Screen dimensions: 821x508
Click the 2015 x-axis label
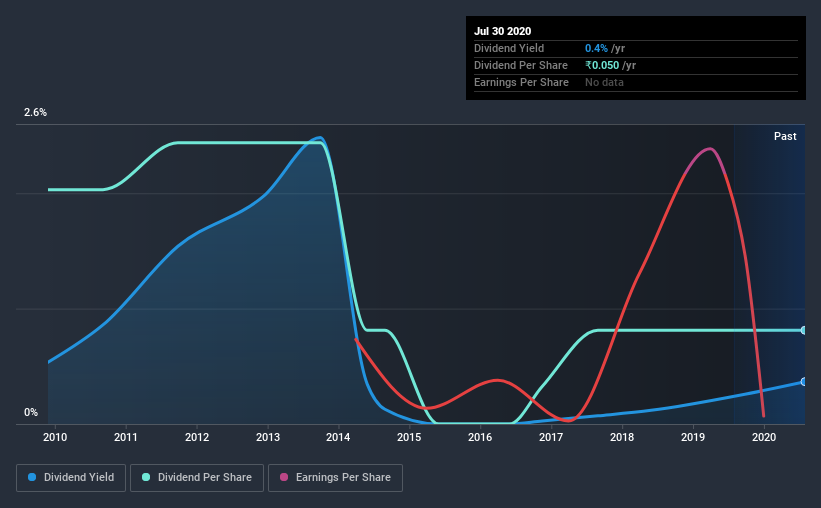409,437
